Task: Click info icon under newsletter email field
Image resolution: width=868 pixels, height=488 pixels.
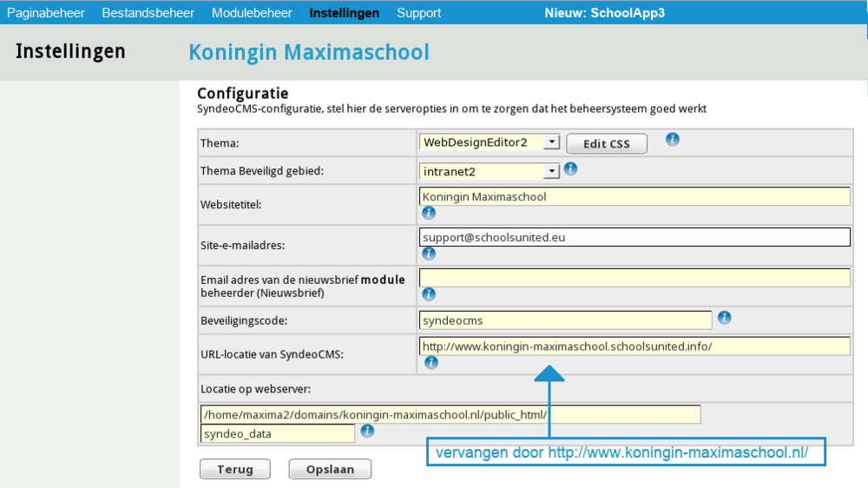Action: point(429,293)
